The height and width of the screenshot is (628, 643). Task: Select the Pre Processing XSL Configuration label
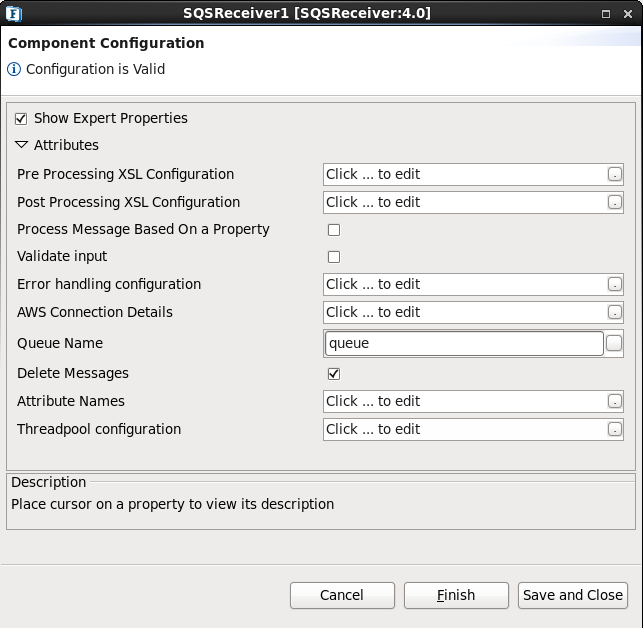[x=125, y=174]
